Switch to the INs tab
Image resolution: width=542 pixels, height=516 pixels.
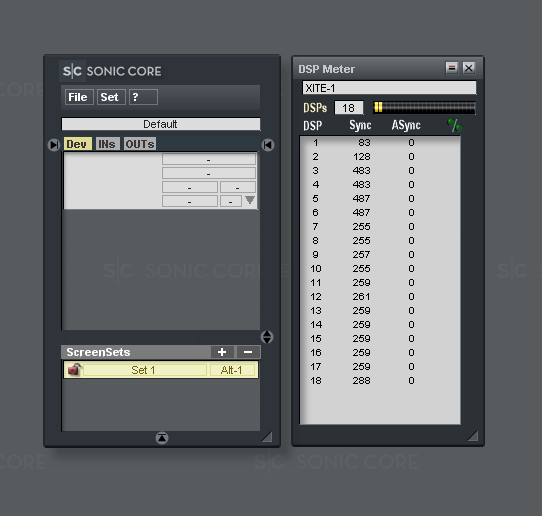pos(108,144)
